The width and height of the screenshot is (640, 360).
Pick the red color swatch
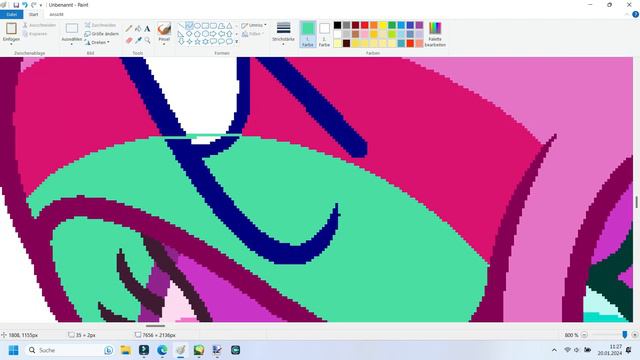[x=364, y=25]
